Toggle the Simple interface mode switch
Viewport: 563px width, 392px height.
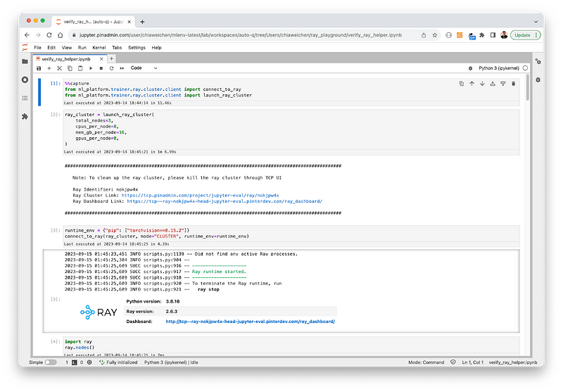tap(51, 362)
